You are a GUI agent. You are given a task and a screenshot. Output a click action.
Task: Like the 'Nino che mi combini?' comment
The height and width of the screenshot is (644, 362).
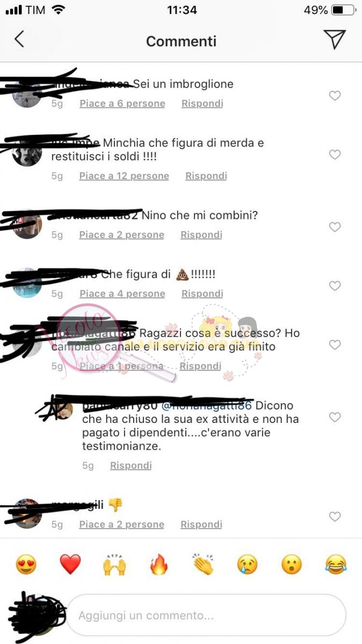pos(335,227)
